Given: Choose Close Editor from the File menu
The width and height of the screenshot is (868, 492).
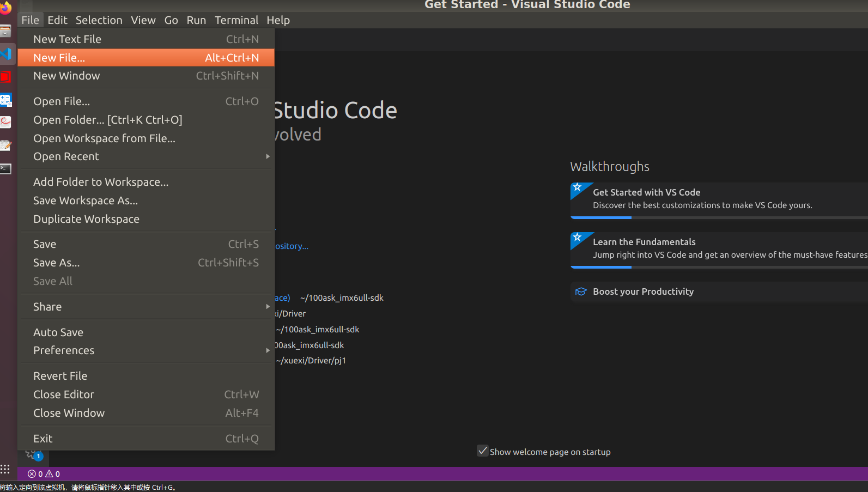Looking at the screenshot, I should tap(146, 394).
